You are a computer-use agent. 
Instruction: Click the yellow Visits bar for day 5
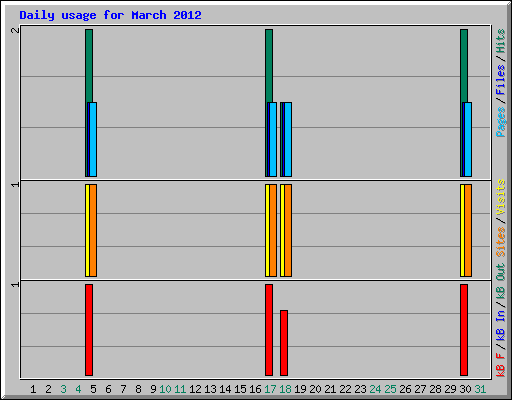[87, 230]
